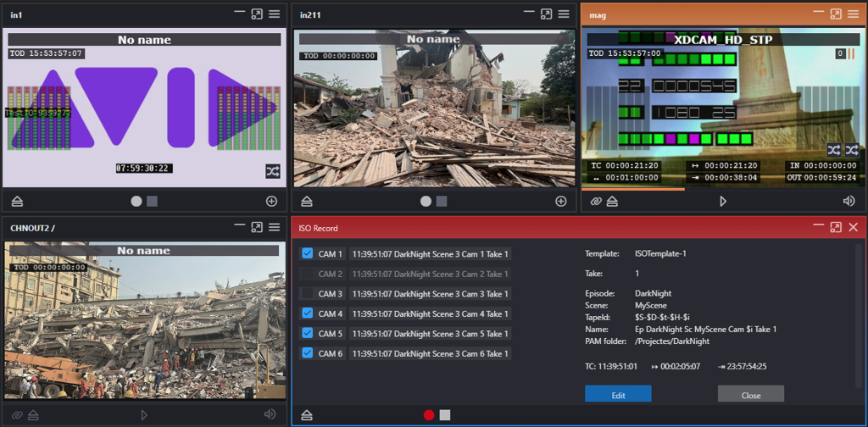The width and height of the screenshot is (868, 427).
Task: Open the hamburger menu of mag panel
Action: coord(854,14)
